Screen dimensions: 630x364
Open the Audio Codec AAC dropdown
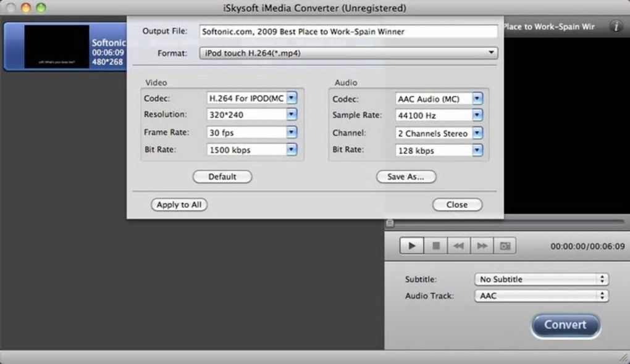439,99
